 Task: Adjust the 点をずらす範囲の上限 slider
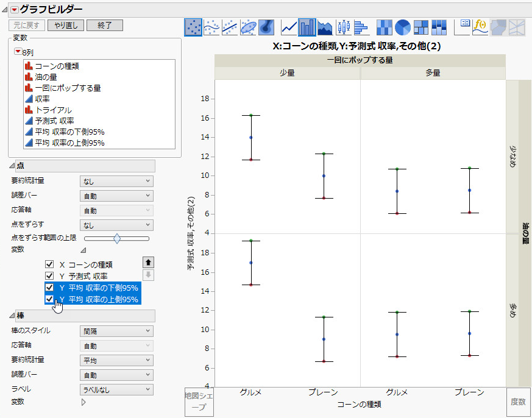(x=117, y=238)
